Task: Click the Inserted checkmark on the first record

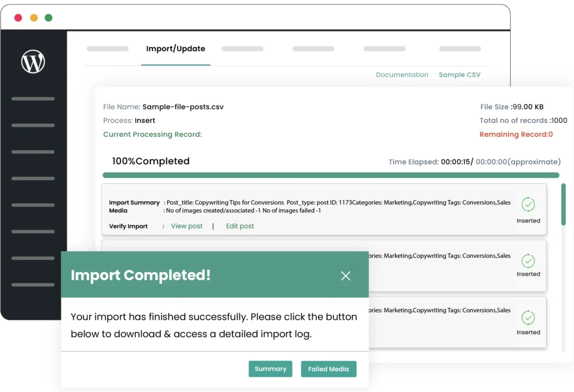Action: [527, 204]
